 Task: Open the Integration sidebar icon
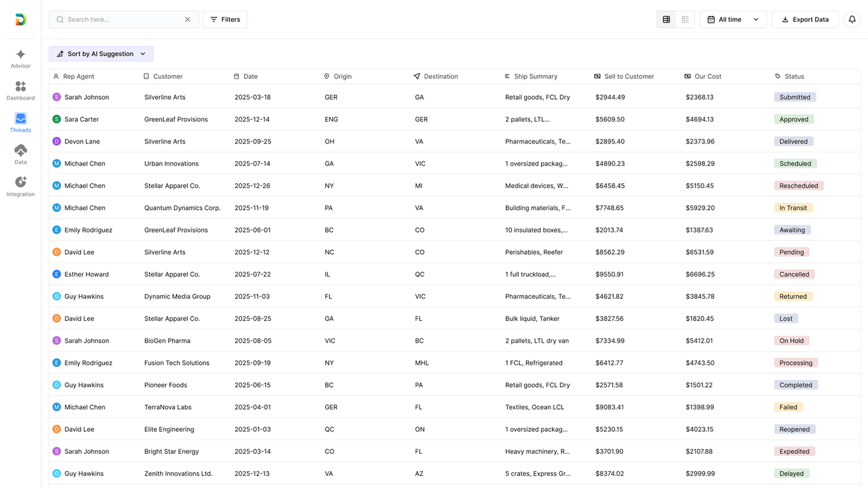[x=21, y=182]
